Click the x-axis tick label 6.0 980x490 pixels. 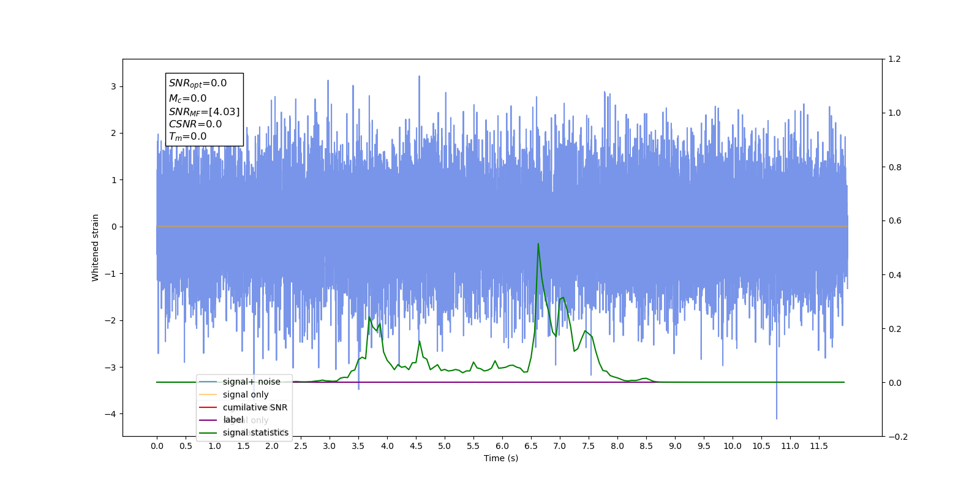(502, 446)
